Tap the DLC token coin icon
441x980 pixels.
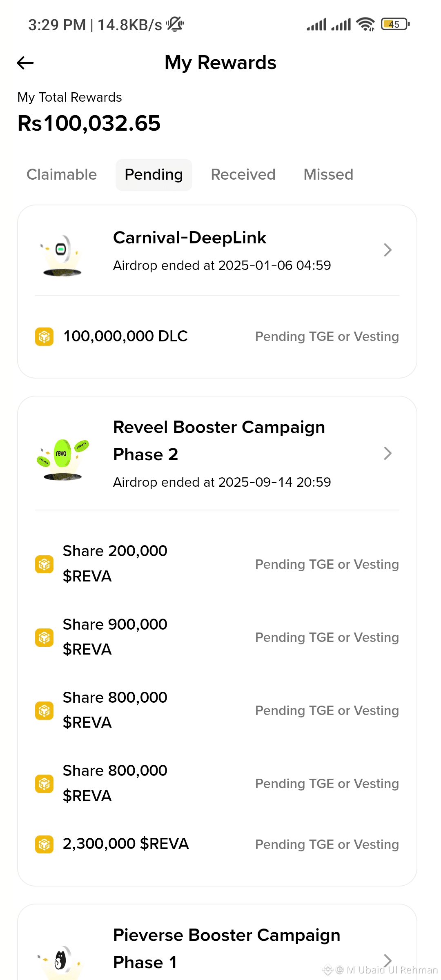(44, 336)
